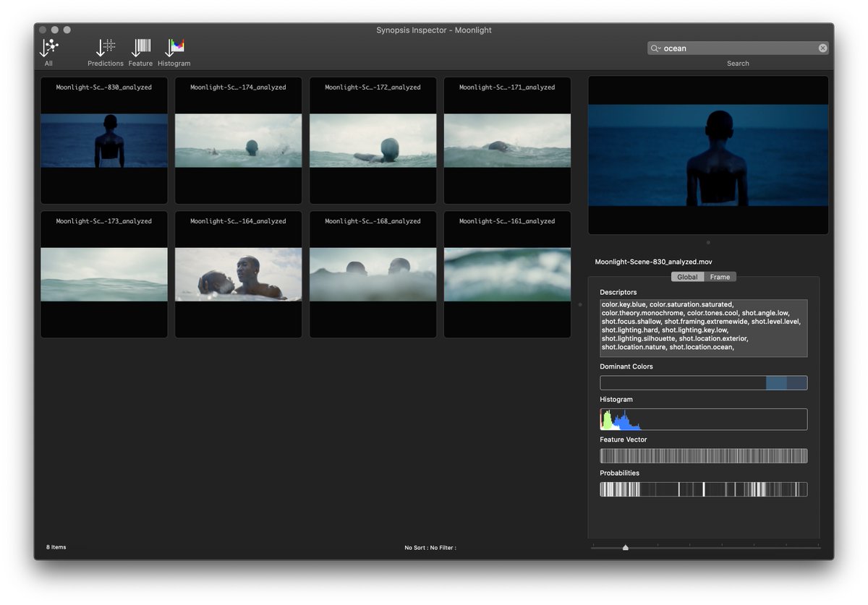
Task: Click the blue Dominant Colors swatch bar
Action: click(704, 383)
